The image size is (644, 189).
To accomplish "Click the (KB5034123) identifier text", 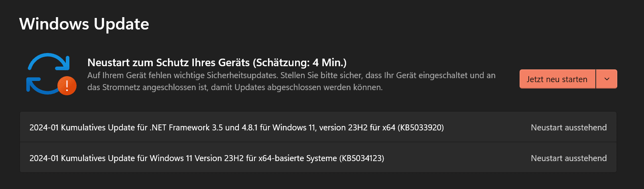I will coord(362,158).
